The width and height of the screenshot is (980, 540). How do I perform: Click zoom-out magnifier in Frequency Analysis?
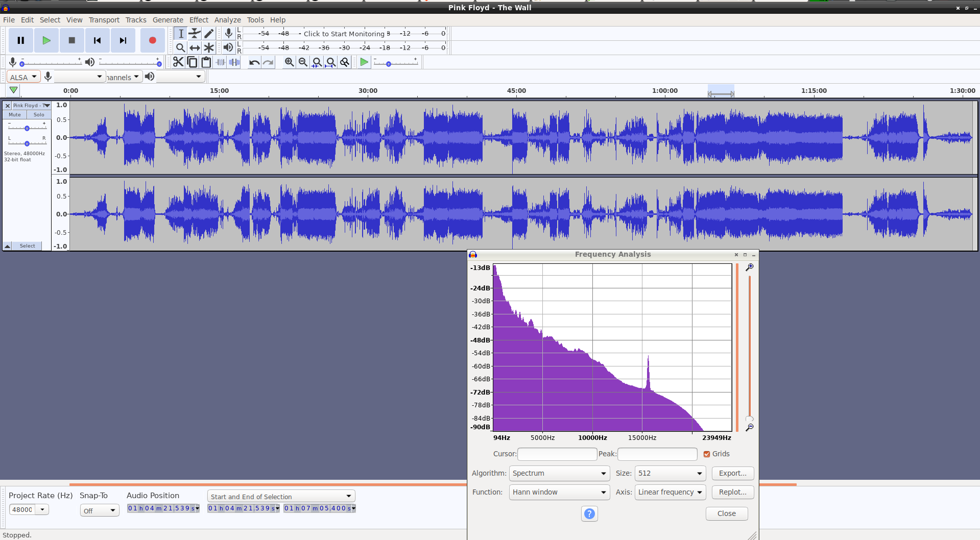pos(749,427)
